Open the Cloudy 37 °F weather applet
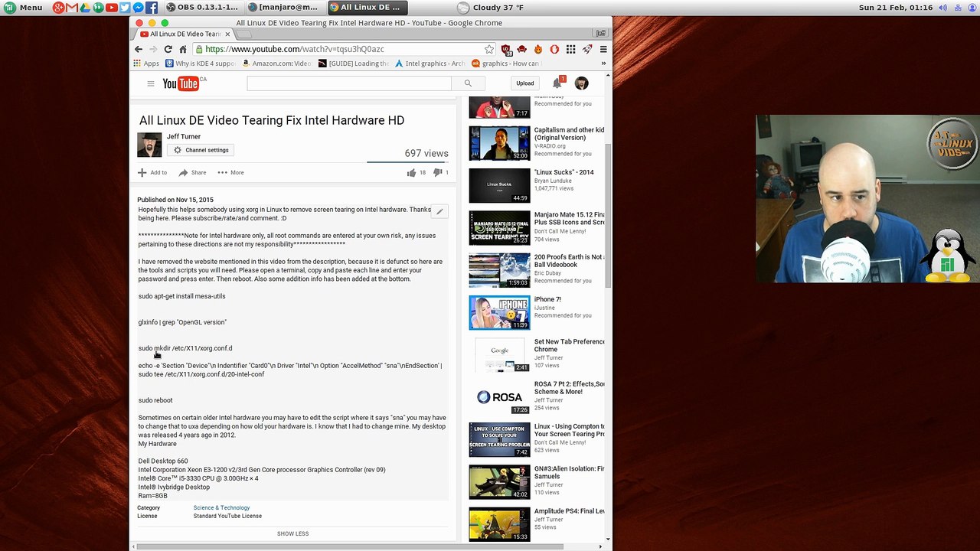 pyautogui.click(x=491, y=8)
